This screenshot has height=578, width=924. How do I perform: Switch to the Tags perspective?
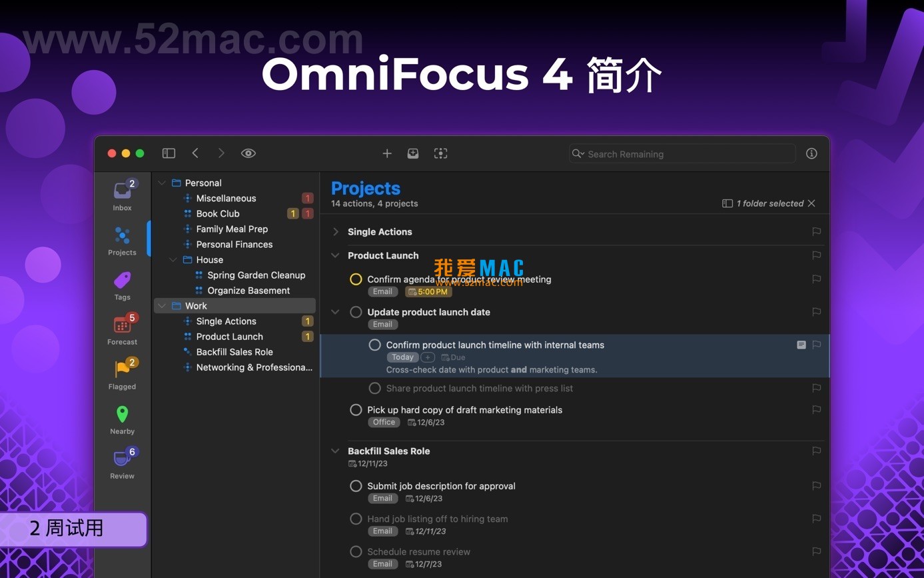click(x=123, y=285)
